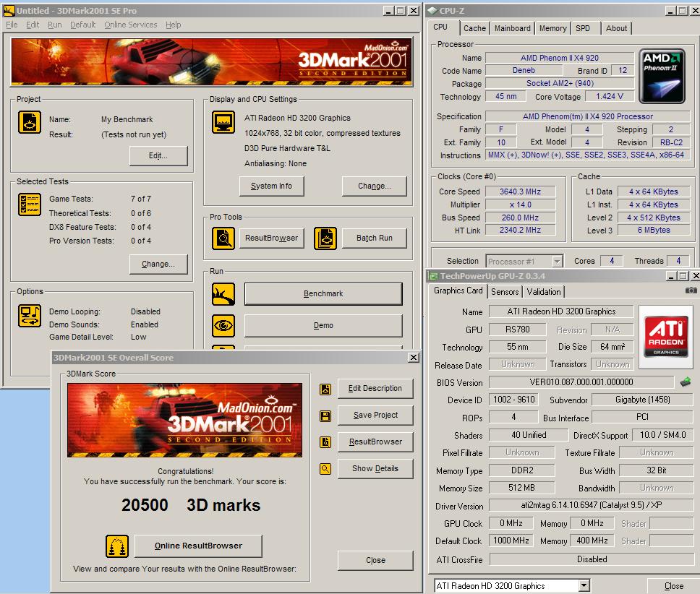Click the Driver Version field in GPU-Z
This screenshot has height=594, width=700.
[x=591, y=505]
